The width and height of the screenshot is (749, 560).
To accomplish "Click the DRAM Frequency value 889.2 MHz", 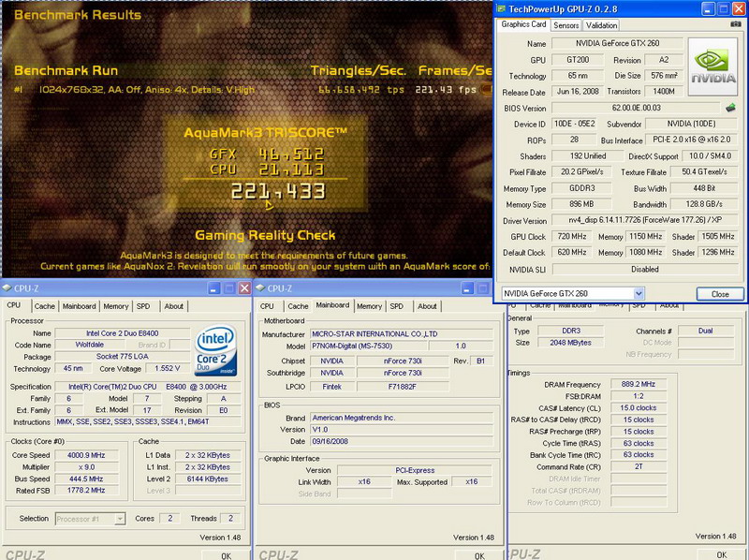I will (639, 384).
